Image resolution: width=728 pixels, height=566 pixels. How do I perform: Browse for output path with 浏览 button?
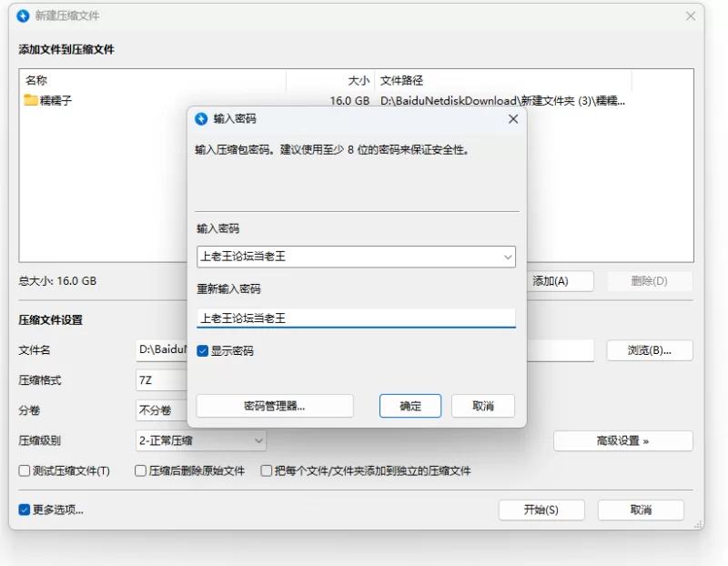[649, 349]
